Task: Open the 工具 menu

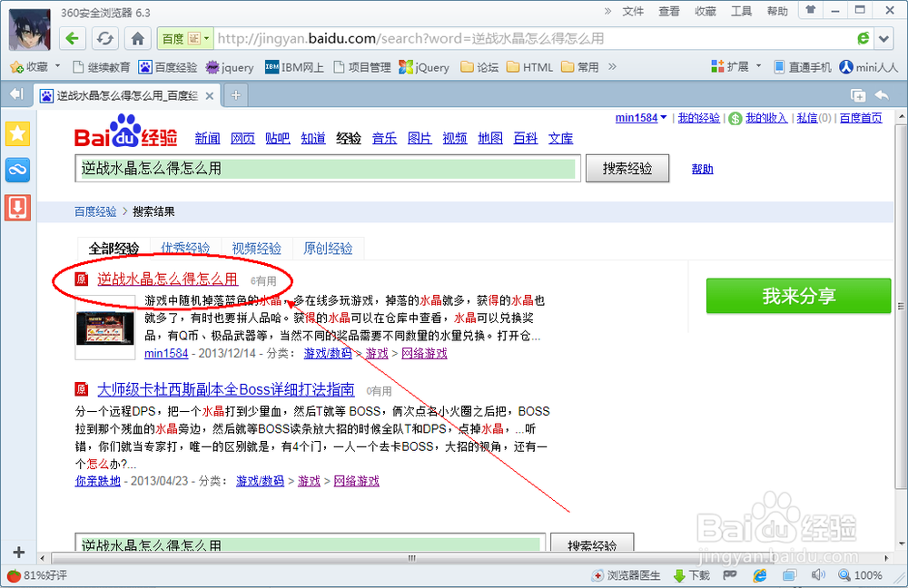Action: (x=741, y=11)
